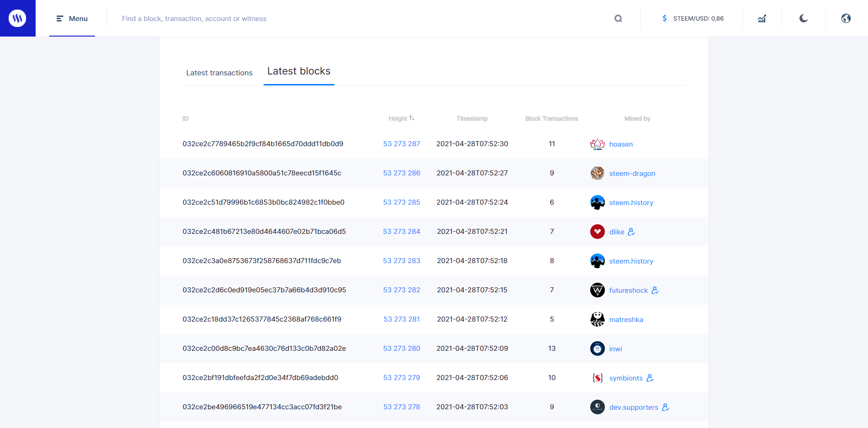Open block height 53 273 284
Screen dimensions: 868x428
[x=402, y=232]
